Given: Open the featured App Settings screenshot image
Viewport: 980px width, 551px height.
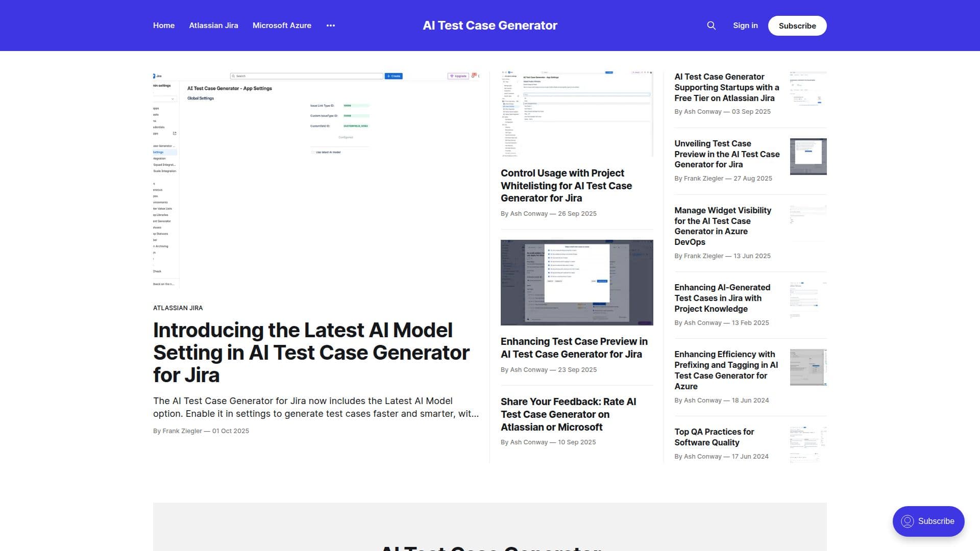Looking at the screenshot, I should 316,180.
